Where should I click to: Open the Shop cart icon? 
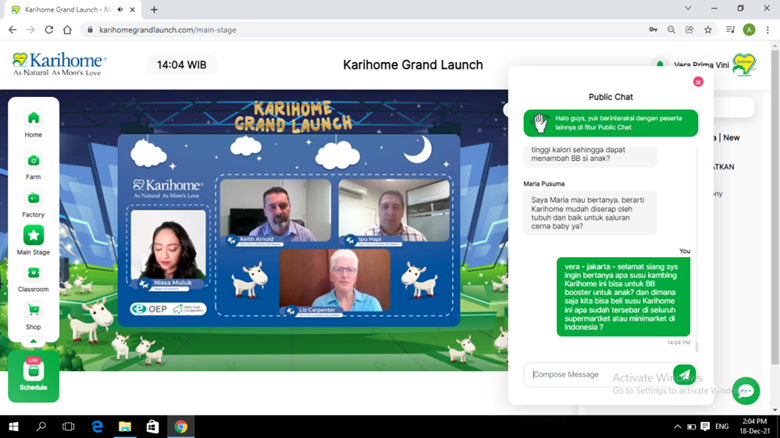click(x=33, y=310)
